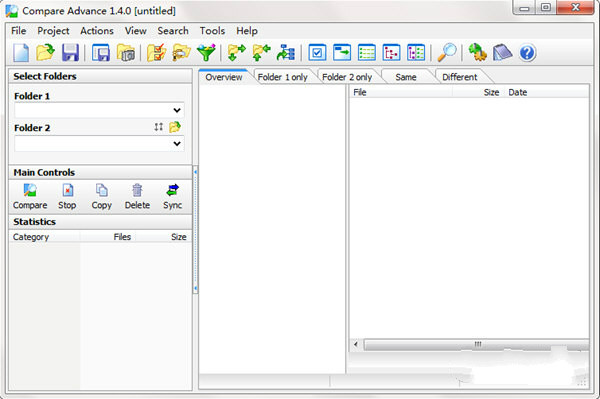Click the blue folder-tree sync icon

(286, 53)
